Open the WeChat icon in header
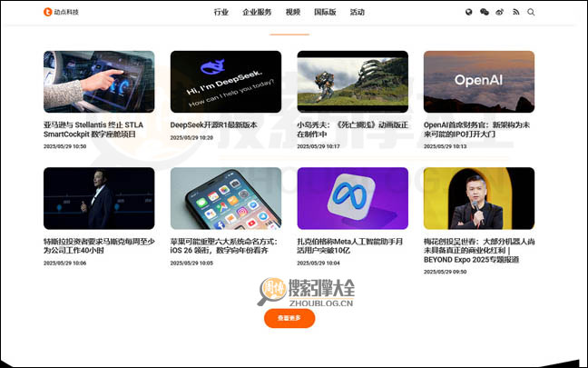 (485, 12)
